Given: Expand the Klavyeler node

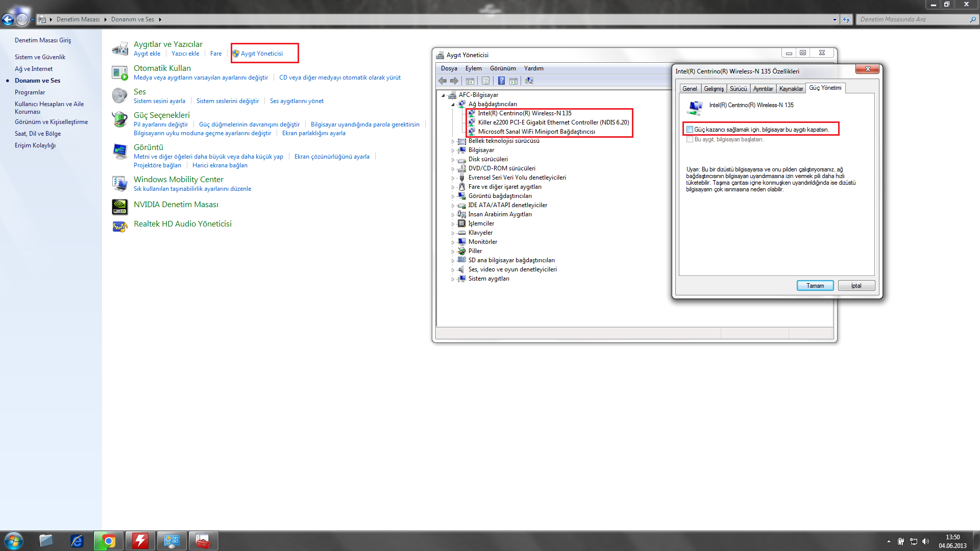Looking at the screenshot, I should [x=453, y=233].
